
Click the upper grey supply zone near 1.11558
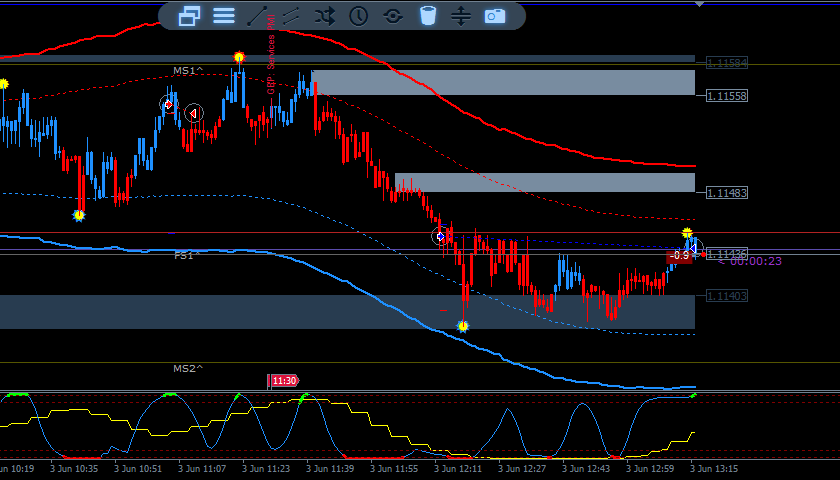(503, 82)
